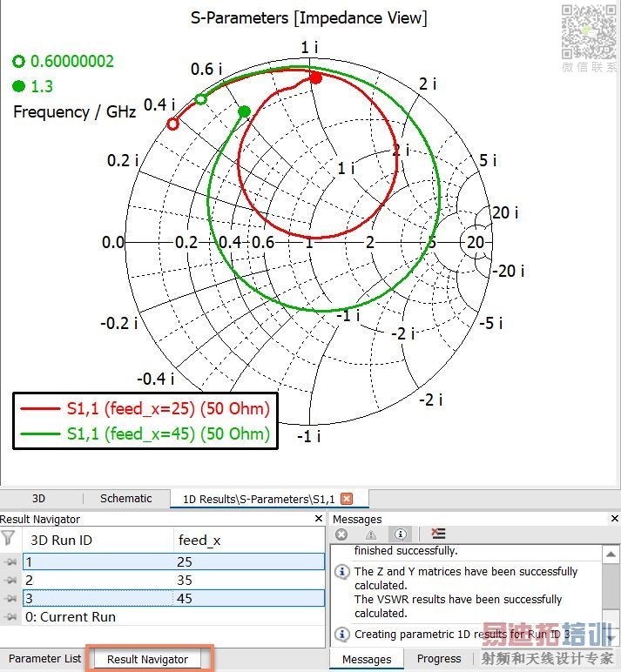Switch to the Messages tab
This screenshot has height=672, width=621.
tap(367, 659)
